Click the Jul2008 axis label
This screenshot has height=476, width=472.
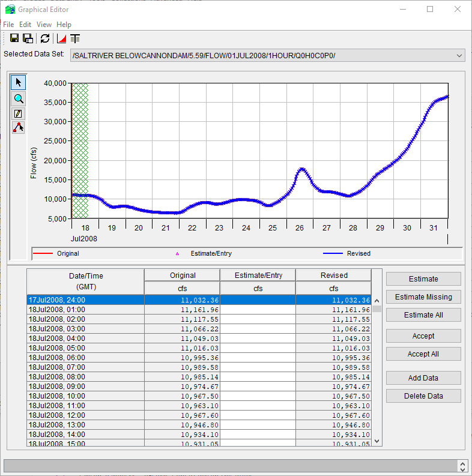(84, 239)
